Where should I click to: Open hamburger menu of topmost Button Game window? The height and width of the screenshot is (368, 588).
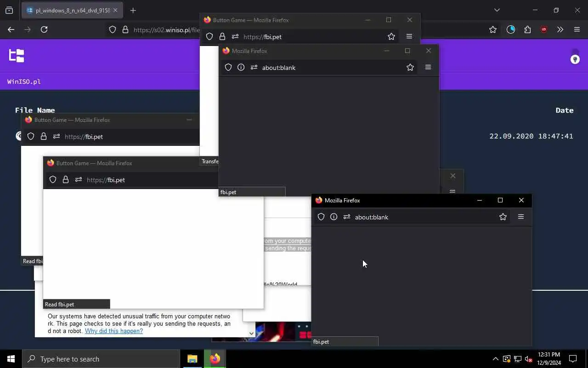pos(409,36)
